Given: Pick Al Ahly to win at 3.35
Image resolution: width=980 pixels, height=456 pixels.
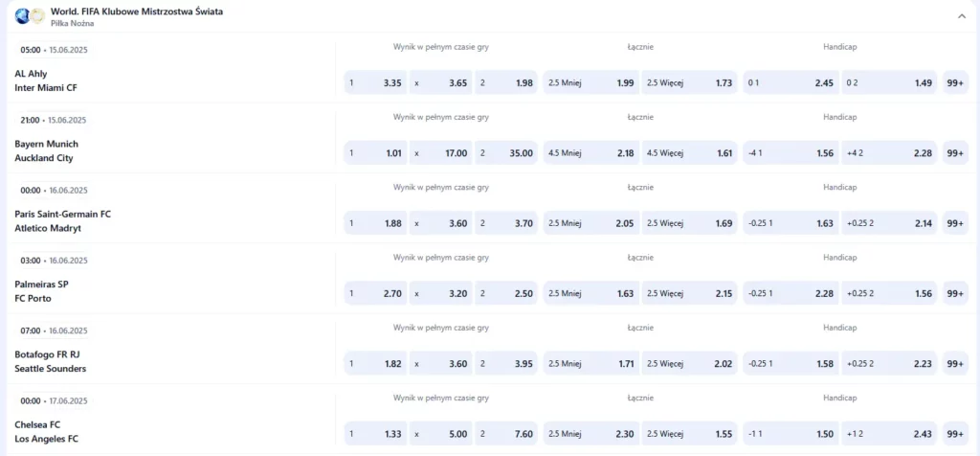Looking at the screenshot, I should 375,83.
